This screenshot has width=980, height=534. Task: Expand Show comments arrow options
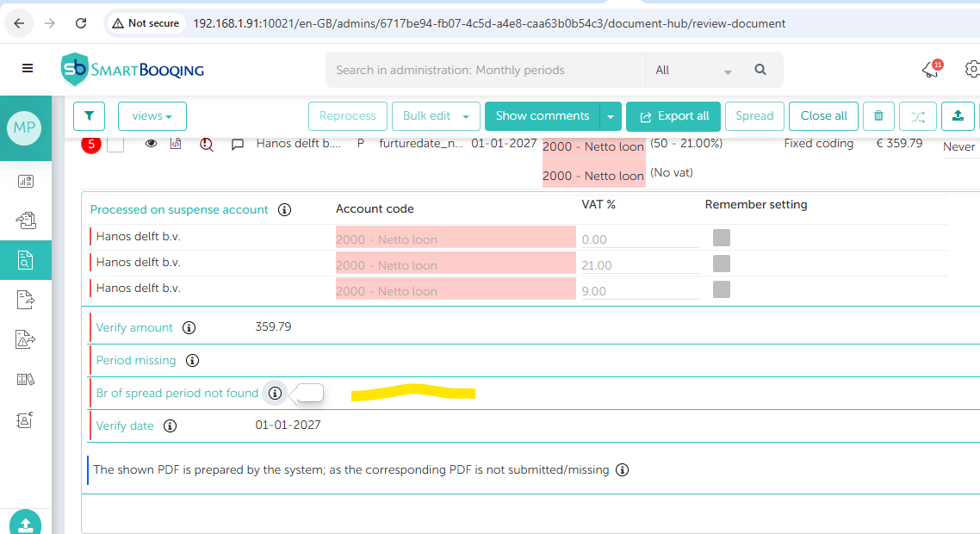611,116
